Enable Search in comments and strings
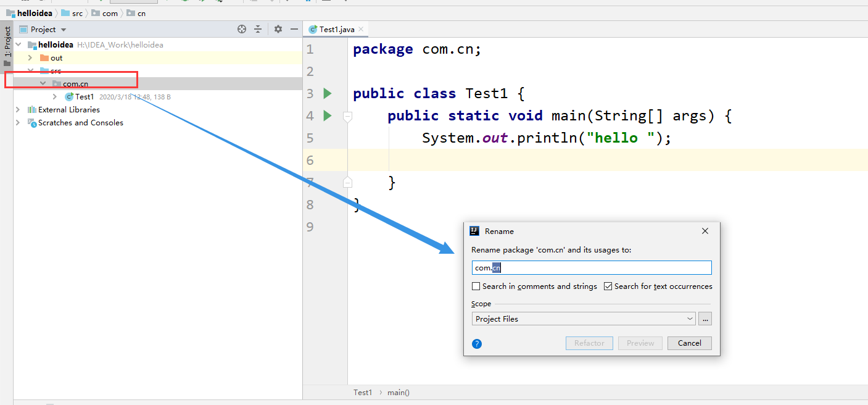Screen dimensions: 868x405 click(x=476, y=286)
